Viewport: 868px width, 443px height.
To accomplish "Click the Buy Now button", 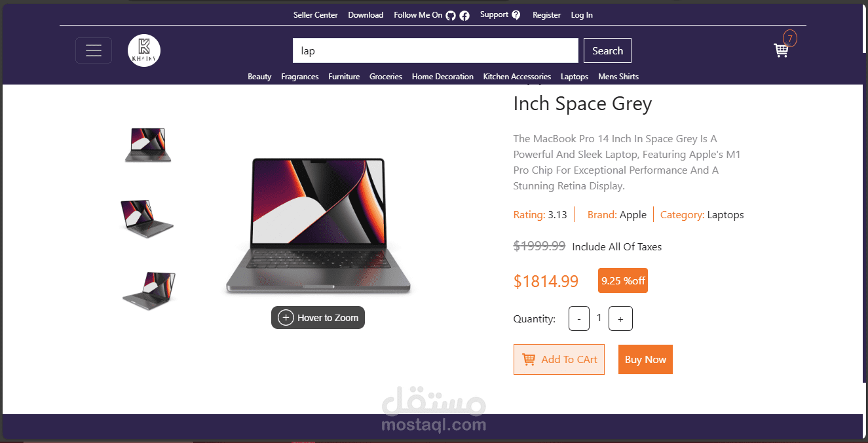I will [x=645, y=360].
